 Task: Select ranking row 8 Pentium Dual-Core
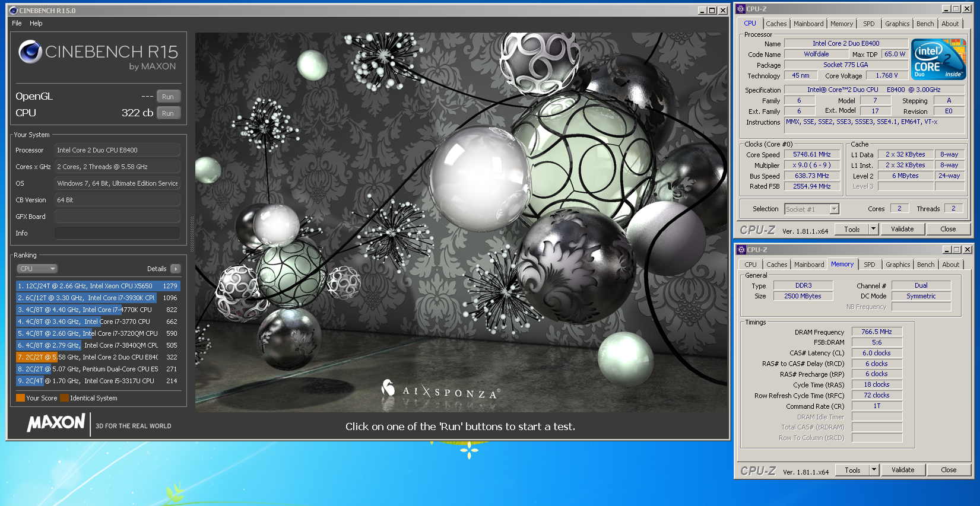pos(98,369)
